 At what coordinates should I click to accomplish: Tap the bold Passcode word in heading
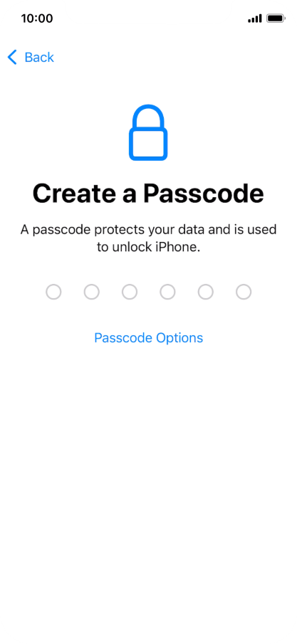(203, 194)
